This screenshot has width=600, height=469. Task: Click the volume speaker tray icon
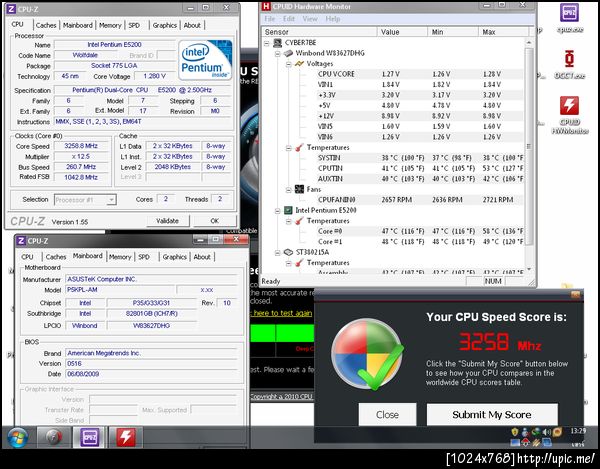click(x=547, y=432)
